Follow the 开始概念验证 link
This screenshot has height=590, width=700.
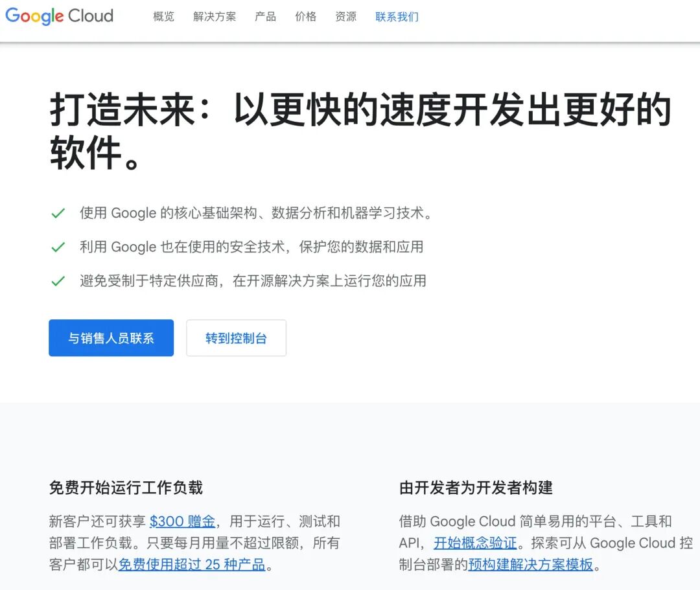pyautogui.click(x=475, y=543)
